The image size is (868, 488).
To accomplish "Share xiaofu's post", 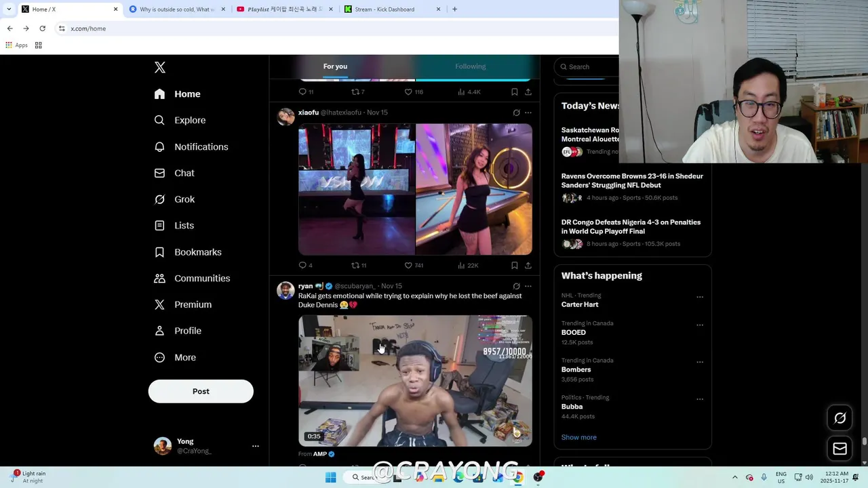I will click(528, 265).
